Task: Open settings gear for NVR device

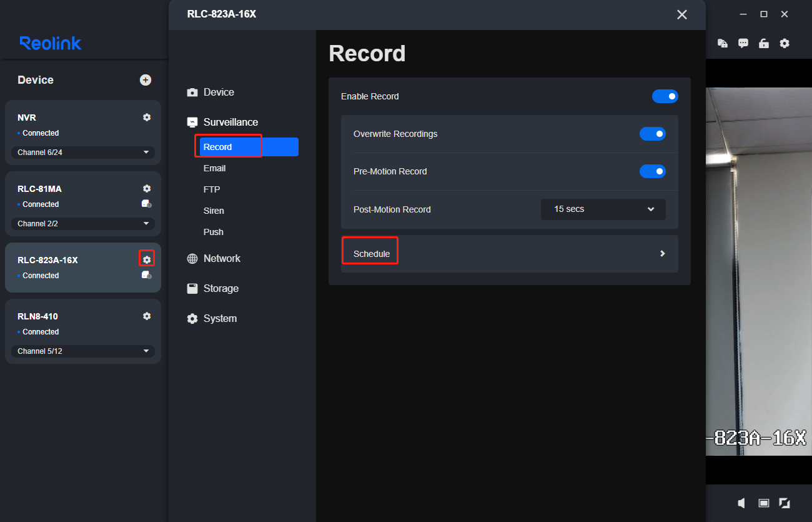Action: 147,118
